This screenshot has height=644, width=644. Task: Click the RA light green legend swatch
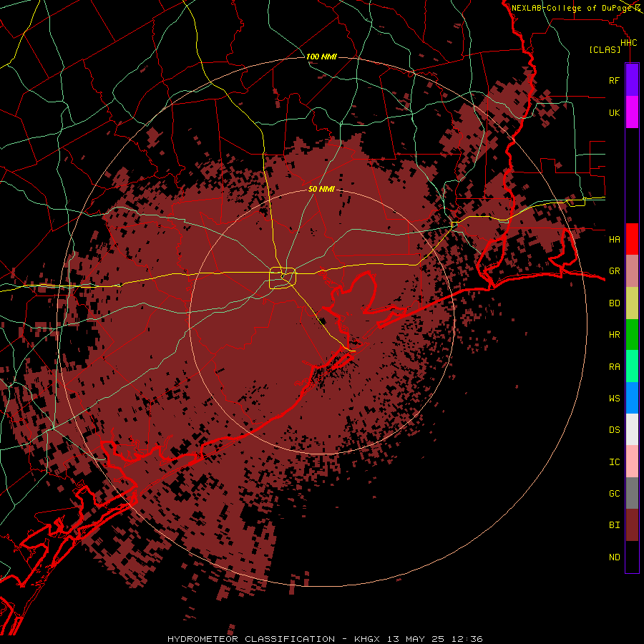(x=632, y=366)
